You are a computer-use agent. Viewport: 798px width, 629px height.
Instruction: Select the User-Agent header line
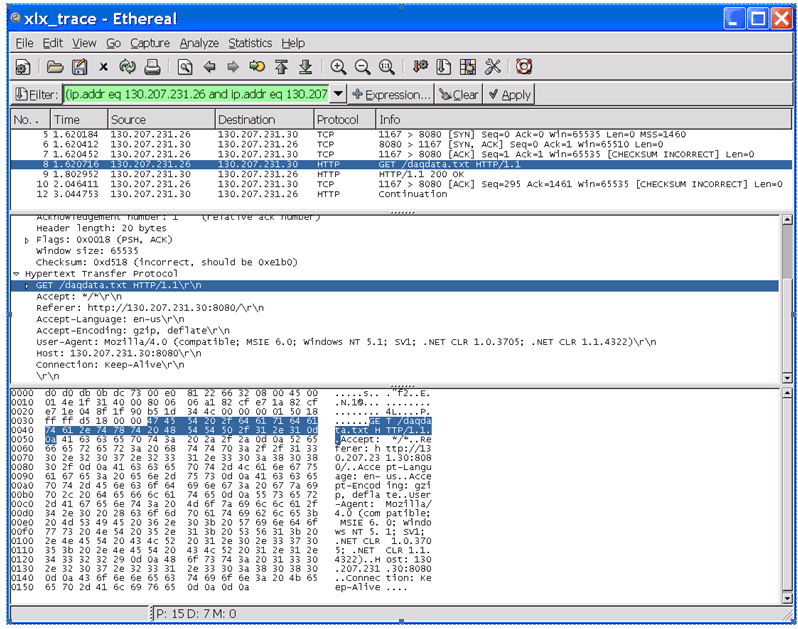[346, 342]
